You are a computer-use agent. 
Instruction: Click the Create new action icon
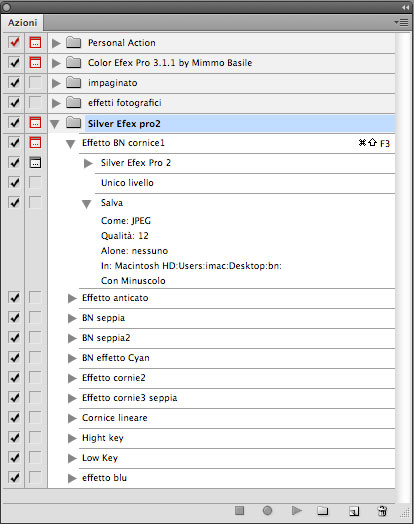pos(354,511)
